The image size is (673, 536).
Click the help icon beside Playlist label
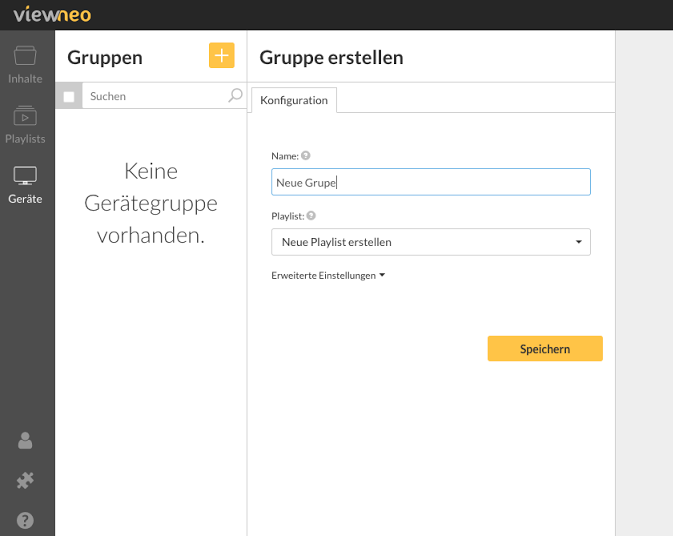pyautogui.click(x=311, y=215)
